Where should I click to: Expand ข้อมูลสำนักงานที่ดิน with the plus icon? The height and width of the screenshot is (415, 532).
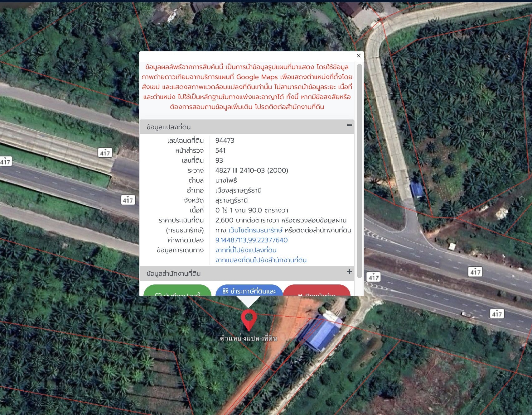349,272
